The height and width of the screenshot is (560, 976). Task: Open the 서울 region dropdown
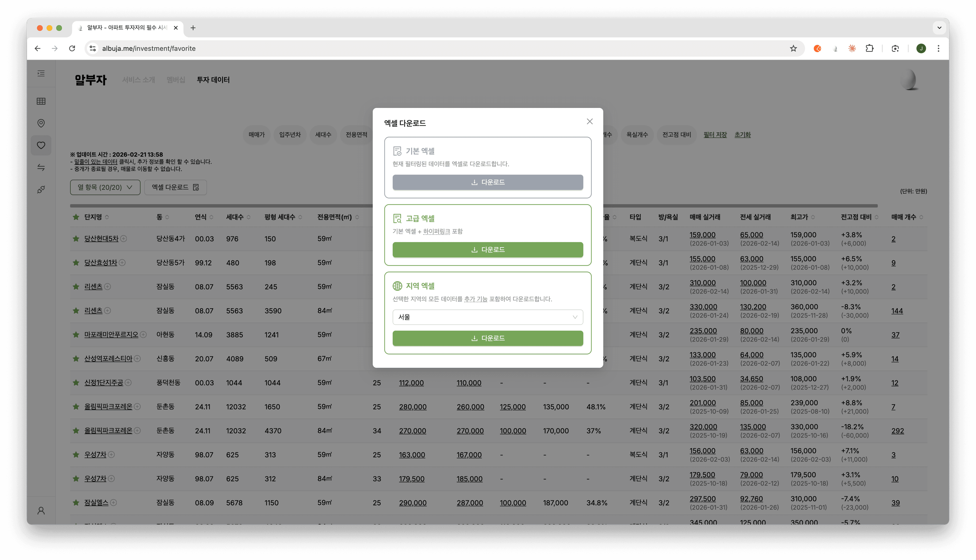[x=487, y=317]
